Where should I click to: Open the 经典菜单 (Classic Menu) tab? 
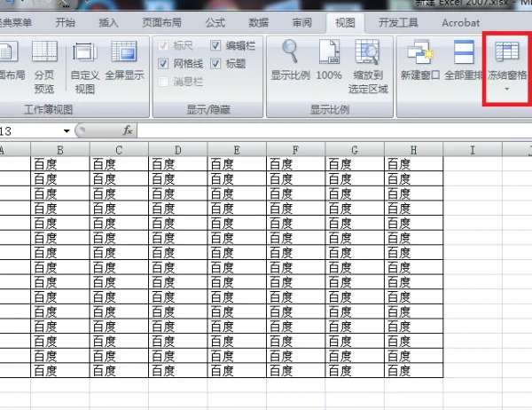pyautogui.click(x=15, y=23)
